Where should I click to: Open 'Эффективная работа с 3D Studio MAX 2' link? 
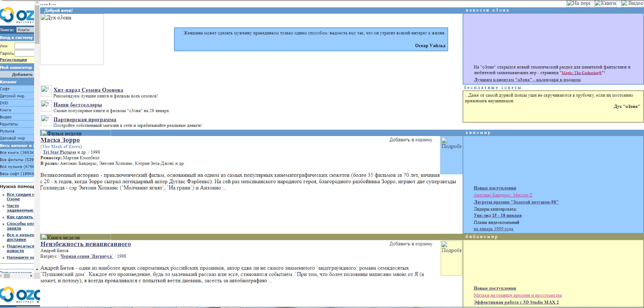[516, 302]
